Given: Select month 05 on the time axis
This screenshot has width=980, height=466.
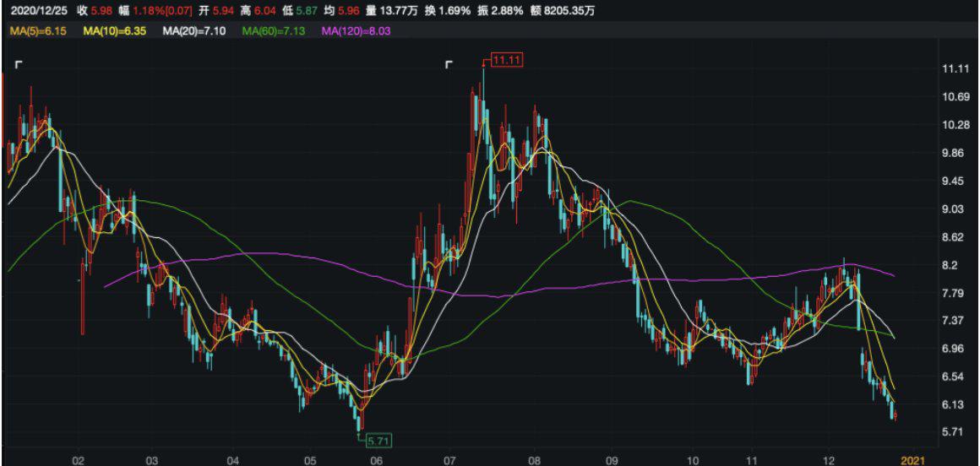Looking at the screenshot, I should coord(311,460).
